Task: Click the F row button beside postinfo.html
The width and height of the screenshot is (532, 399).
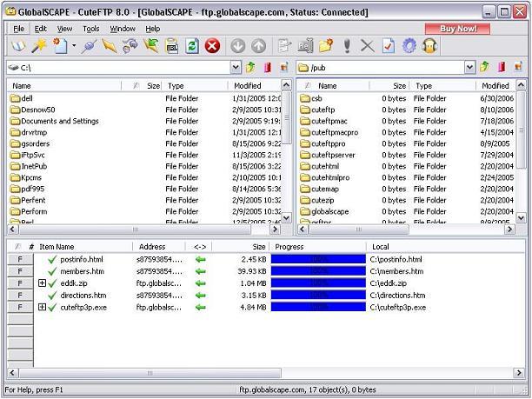Action: click(x=20, y=259)
